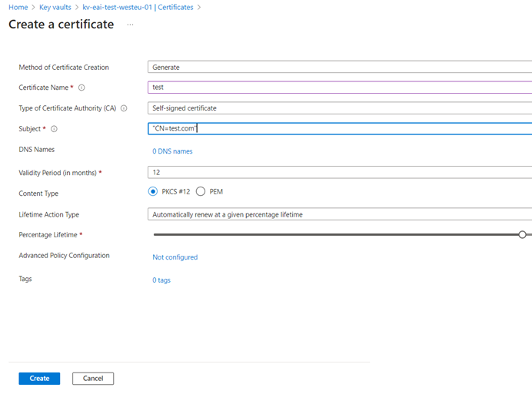The height and width of the screenshot is (394, 532).
Task: Open the ellipsis menu beside Create a certificate
Action: pos(130,25)
